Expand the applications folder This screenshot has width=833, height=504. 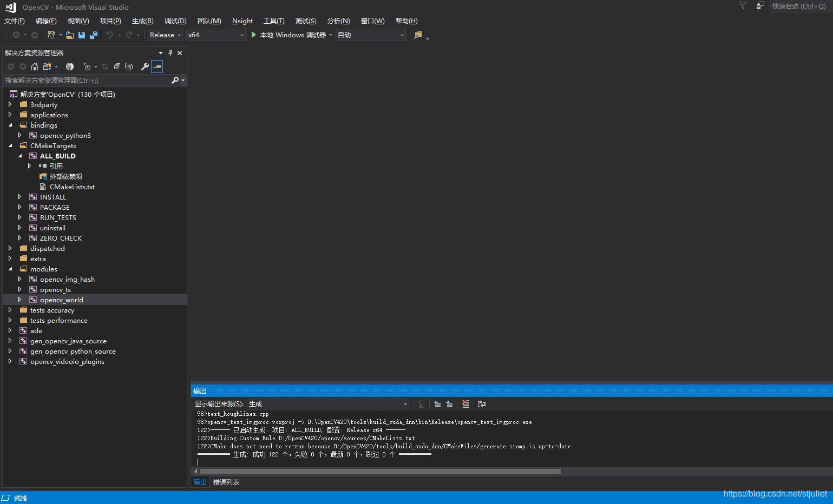click(10, 115)
